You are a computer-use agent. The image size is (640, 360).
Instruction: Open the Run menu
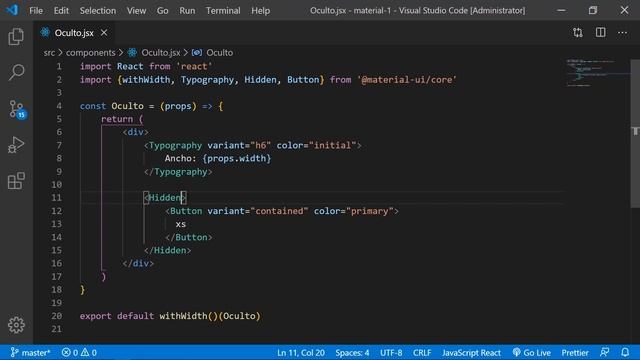point(187,10)
